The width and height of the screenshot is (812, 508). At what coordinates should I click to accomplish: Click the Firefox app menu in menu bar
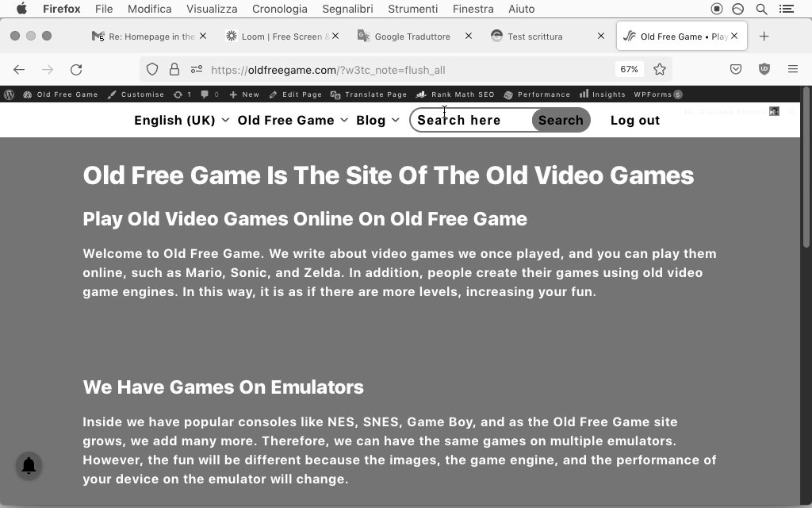(x=61, y=9)
